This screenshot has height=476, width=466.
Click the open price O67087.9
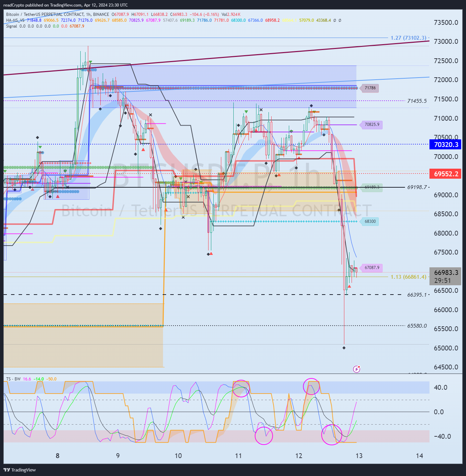120,14
